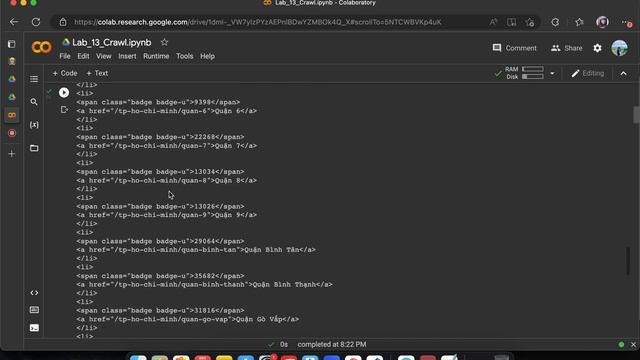Screen dimensions: 640x360
Task: Click the output line containing 'Quận 8'
Action: pos(167,180)
